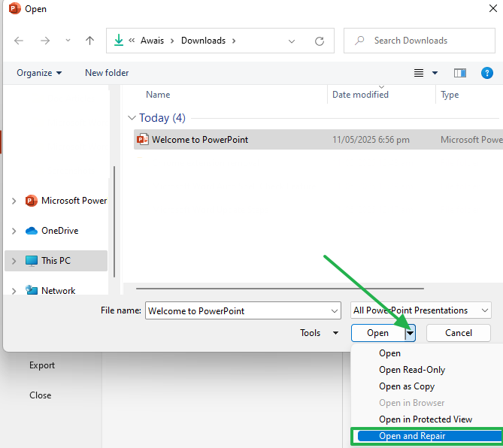Change the view layout icon
The width and height of the screenshot is (503, 448).
[x=418, y=73]
